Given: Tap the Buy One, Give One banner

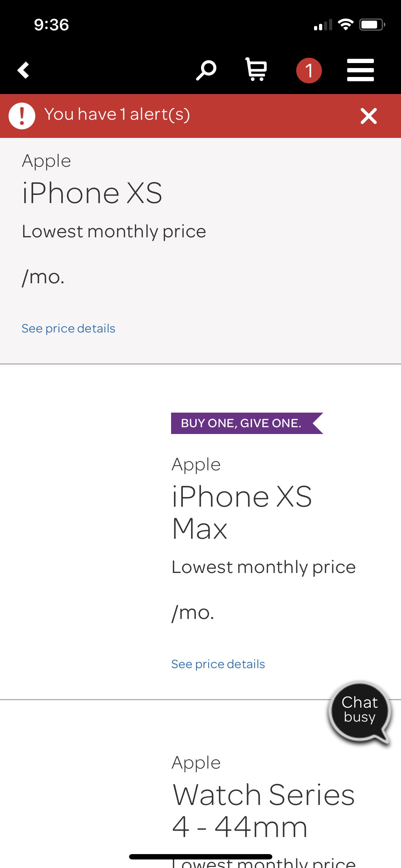Looking at the screenshot, I should click(x=247, y=423).
